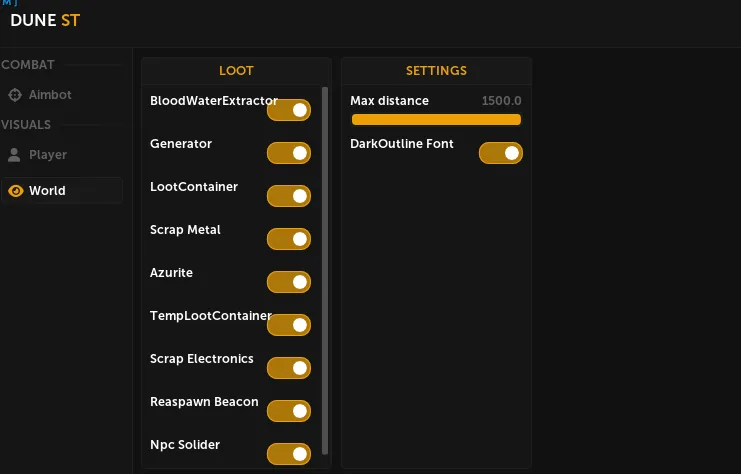741x474 pixels.
Task: Click the Loot list vertical scrollbar
Action: coord(325,271)
